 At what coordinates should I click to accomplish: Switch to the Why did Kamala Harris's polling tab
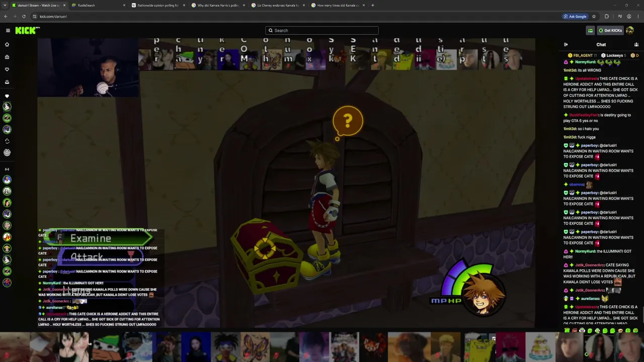[218, 6]
